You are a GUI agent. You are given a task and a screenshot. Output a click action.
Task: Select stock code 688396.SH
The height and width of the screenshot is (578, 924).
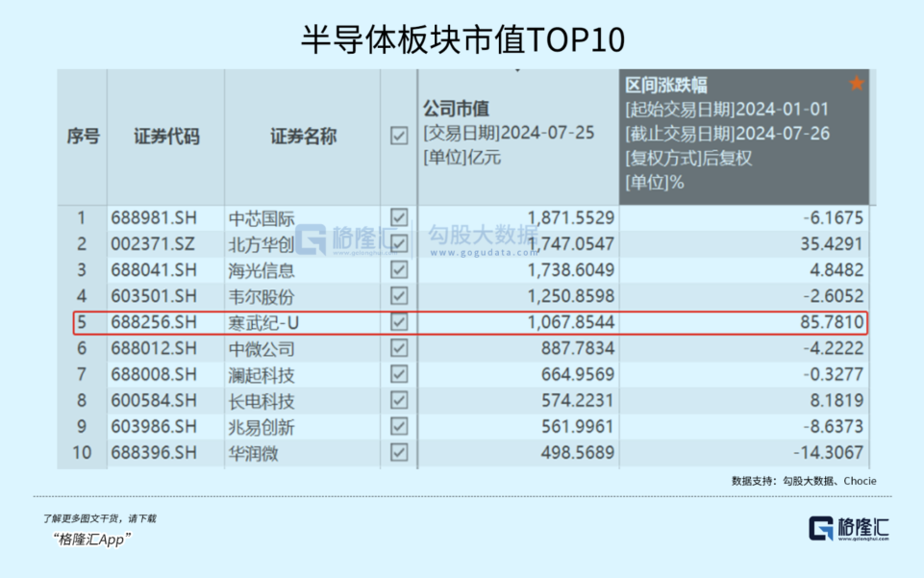click(x=154, y=453)
